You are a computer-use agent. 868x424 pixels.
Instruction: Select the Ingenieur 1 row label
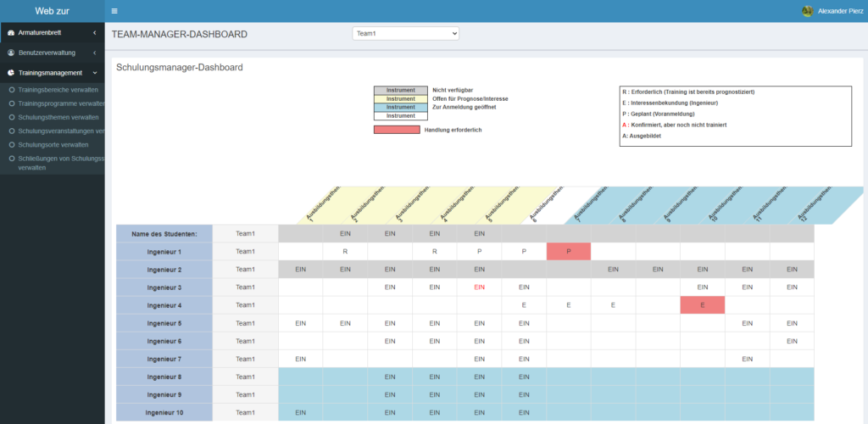point(164,251)
